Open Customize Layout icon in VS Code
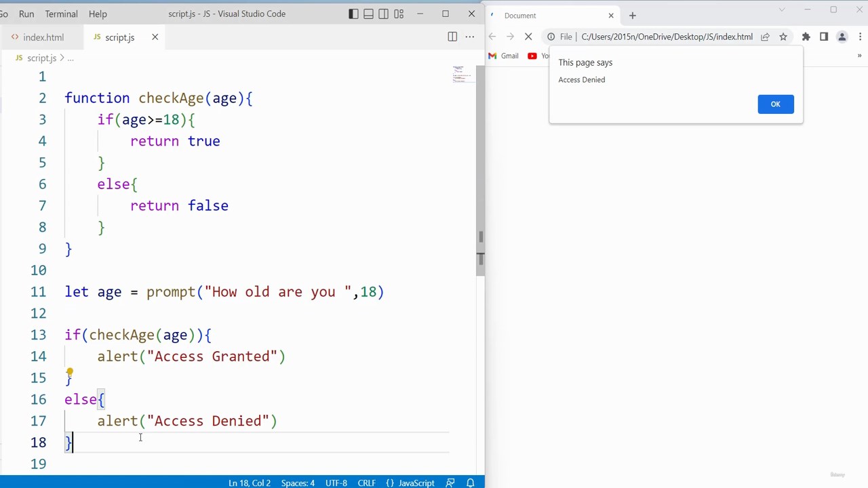 tap(399, 14)
